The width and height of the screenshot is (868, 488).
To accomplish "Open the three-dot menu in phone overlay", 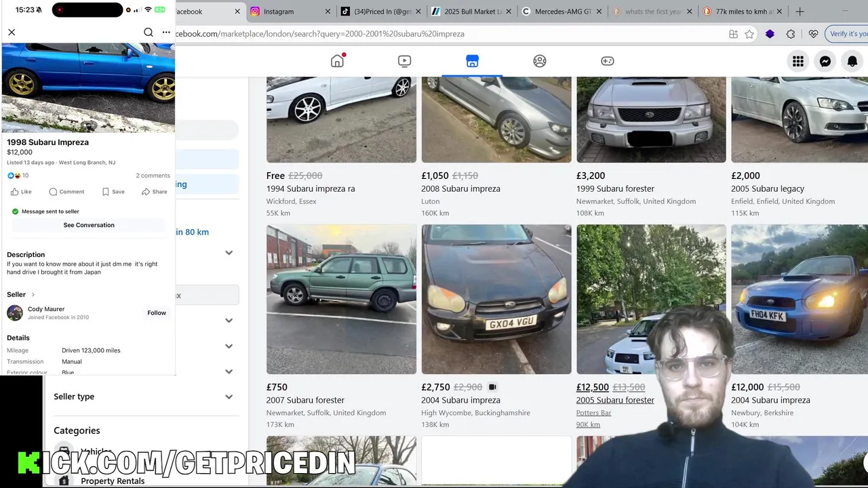I will click(166, 33).
